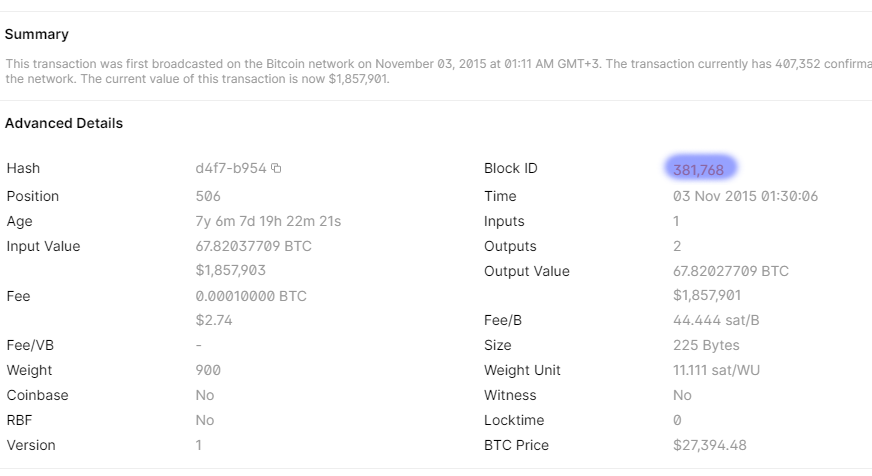Copy the transaction hash with the copy icon
872x476 pixels.
click(277, 168)
